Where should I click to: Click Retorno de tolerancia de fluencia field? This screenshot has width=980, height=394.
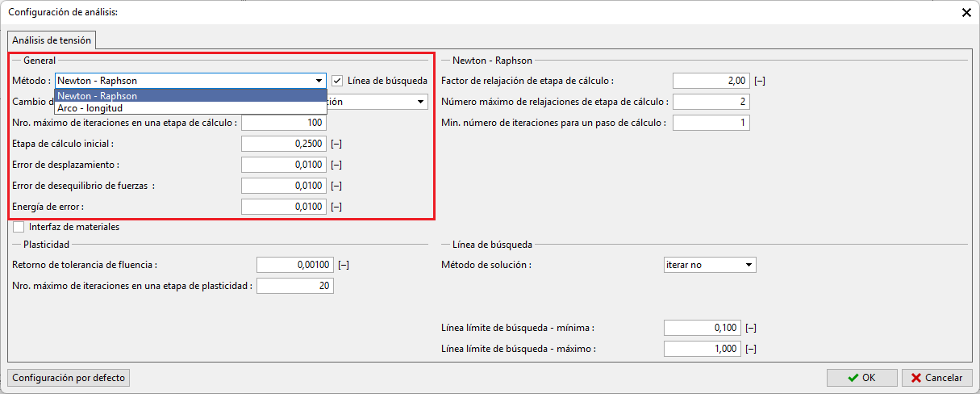(294, 265)
